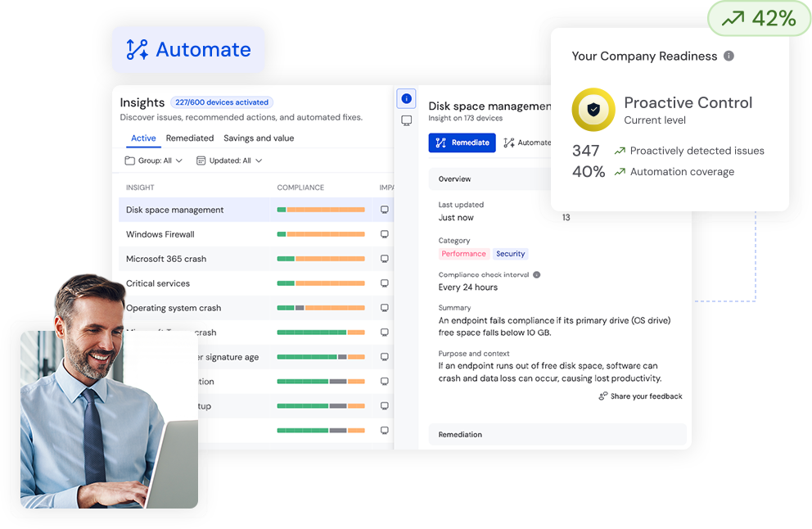Open the Savings and value tab
This screenshot has width=812, height=529.
[x=259, y=138]
